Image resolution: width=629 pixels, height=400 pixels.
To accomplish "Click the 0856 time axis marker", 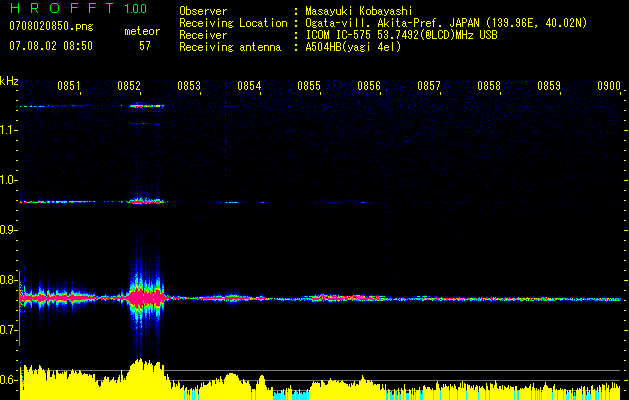I will click(369, 86).
